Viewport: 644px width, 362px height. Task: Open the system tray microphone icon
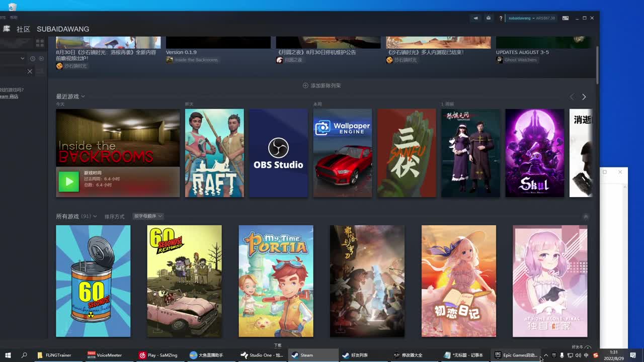562,355
